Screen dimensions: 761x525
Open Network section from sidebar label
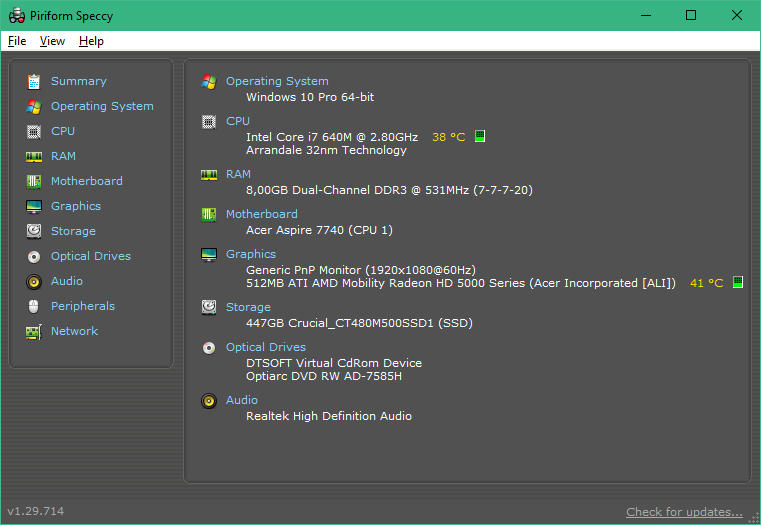74,331
